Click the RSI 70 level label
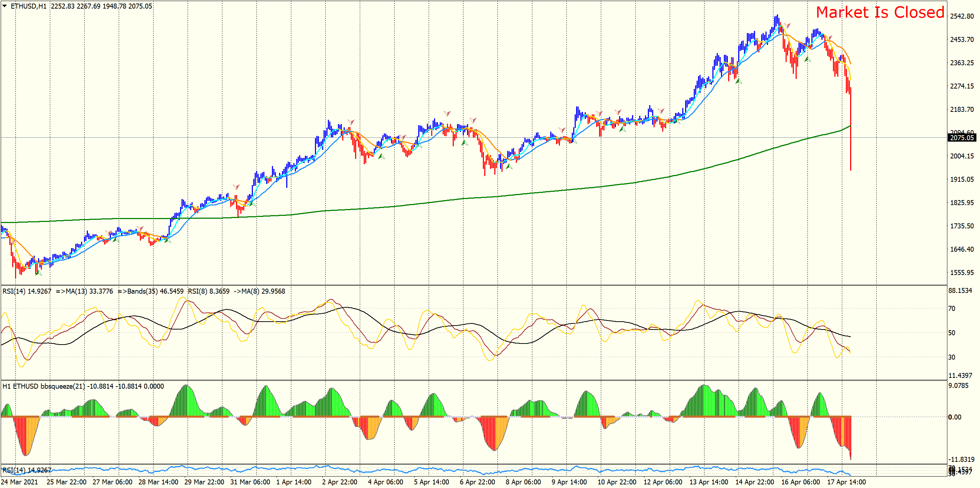This screenshot has height=488, width=980. 951,308
